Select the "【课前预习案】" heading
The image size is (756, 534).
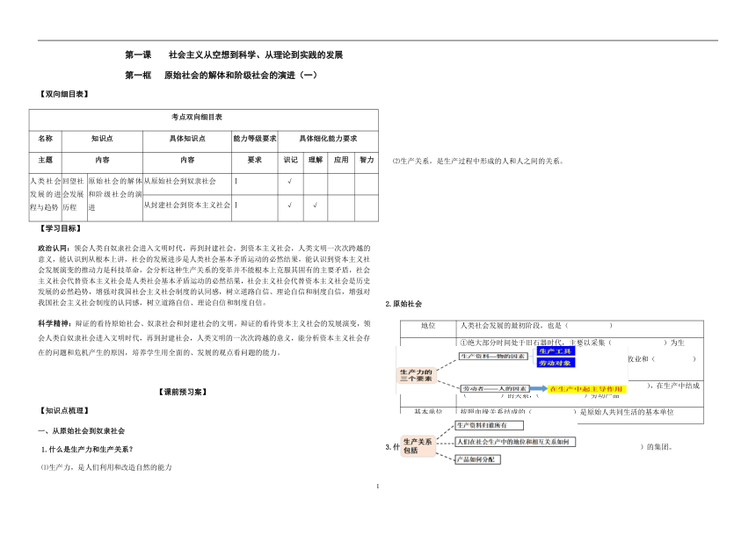182,392
